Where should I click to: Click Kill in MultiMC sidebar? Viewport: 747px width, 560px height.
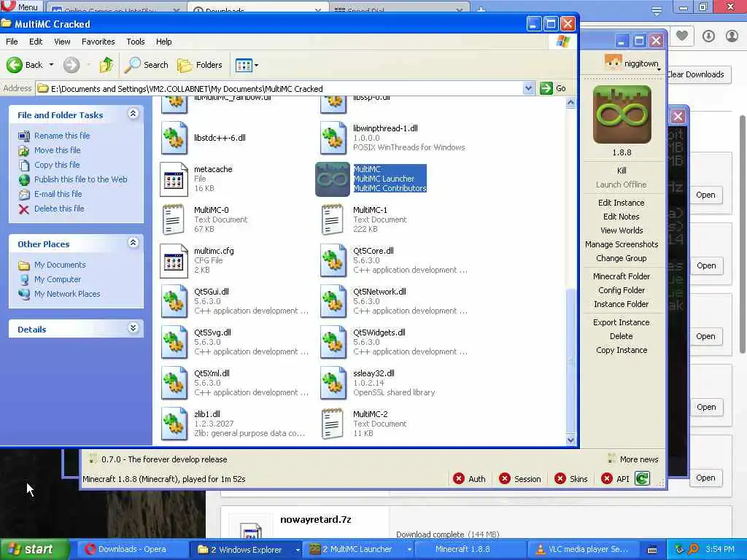(x=622, y=171)
